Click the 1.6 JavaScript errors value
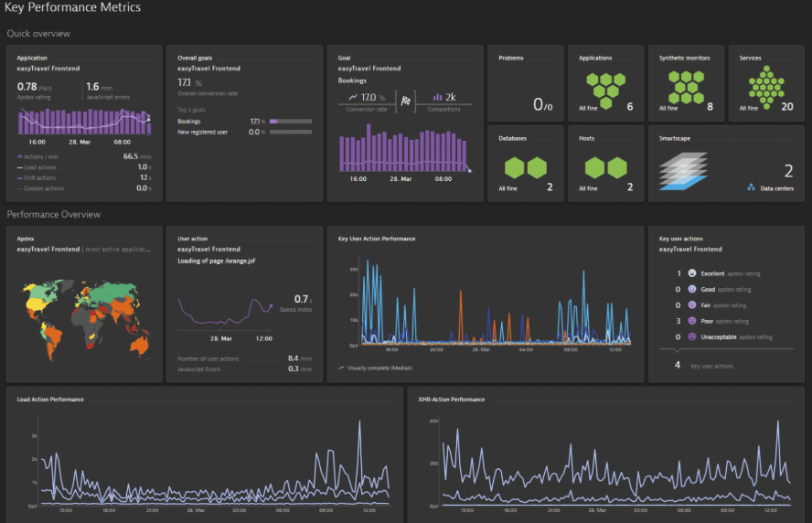The image size is (812, 523). click(x=92, y=87)
